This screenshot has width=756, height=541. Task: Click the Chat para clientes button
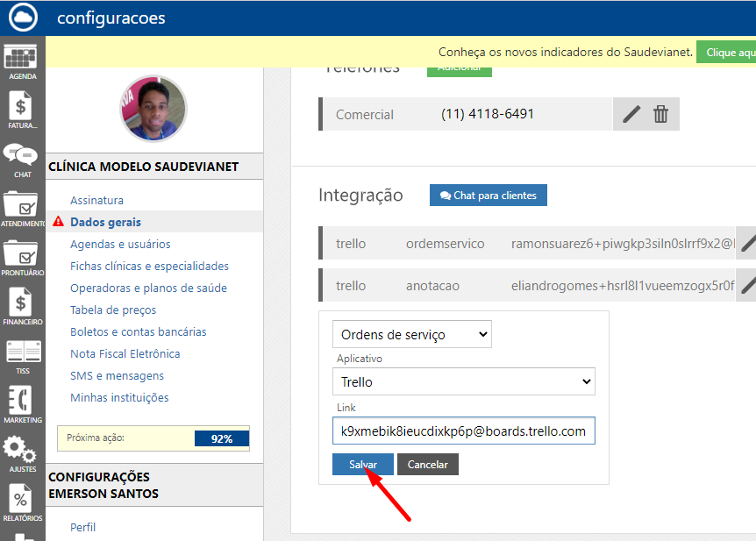[489, 196]
